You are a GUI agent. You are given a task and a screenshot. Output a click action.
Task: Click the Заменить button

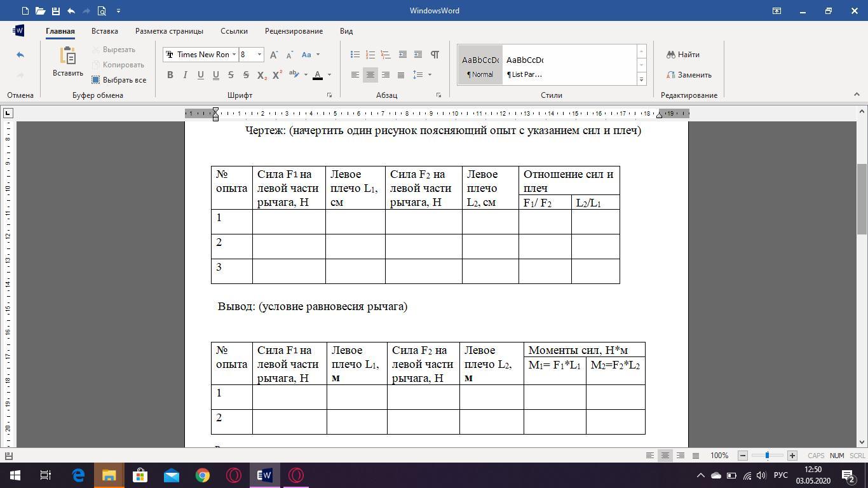click(689, 75)
